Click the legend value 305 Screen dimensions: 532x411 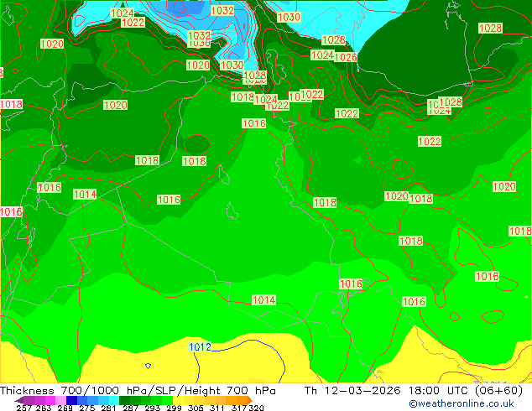tap(196, 408)
